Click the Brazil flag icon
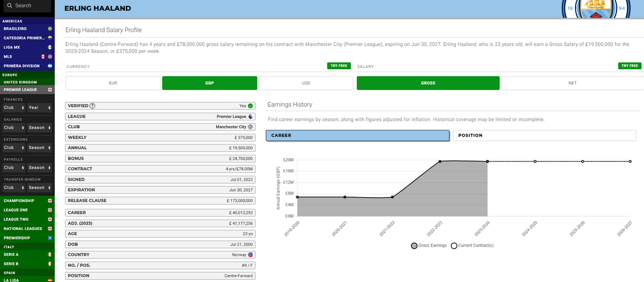 tap(50, 28)
